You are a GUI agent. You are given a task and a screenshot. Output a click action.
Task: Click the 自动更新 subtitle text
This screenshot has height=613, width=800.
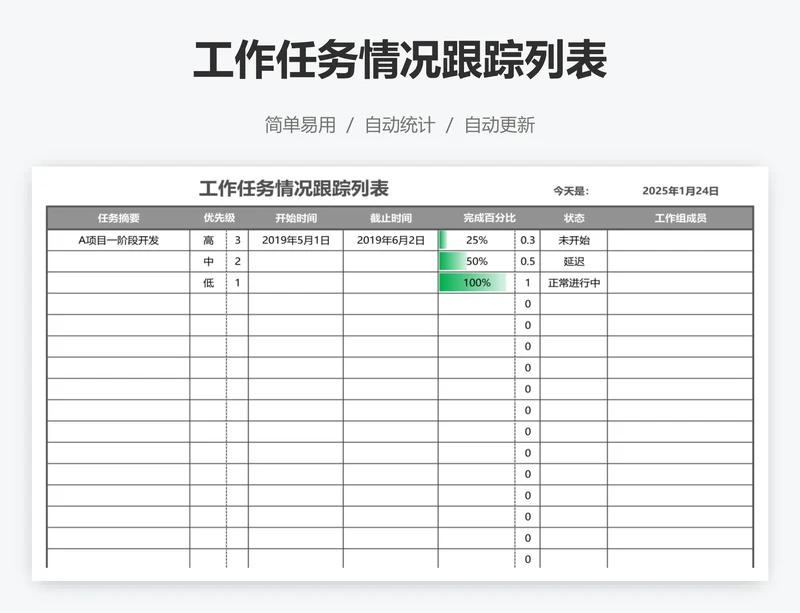(x=499, y=125)
